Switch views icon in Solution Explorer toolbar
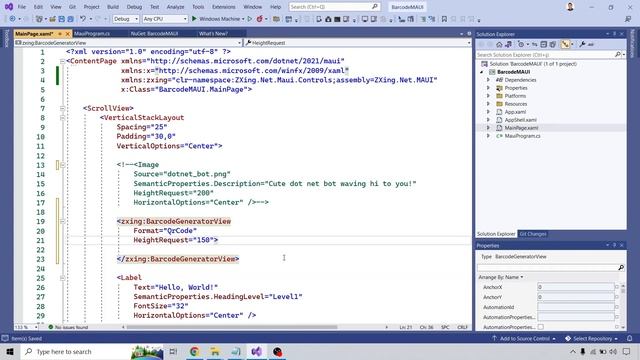The image size is (640, 360). (x=508, y=44)
